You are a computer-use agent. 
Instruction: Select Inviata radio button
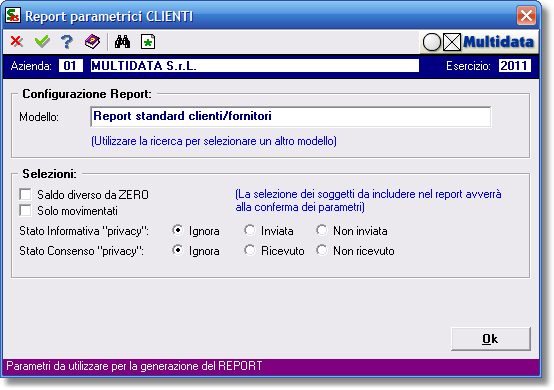point(250,230)
